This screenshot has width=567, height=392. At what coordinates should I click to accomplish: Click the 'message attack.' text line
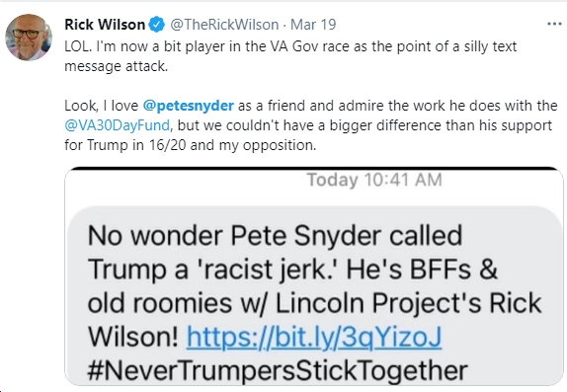pos(117,66)
